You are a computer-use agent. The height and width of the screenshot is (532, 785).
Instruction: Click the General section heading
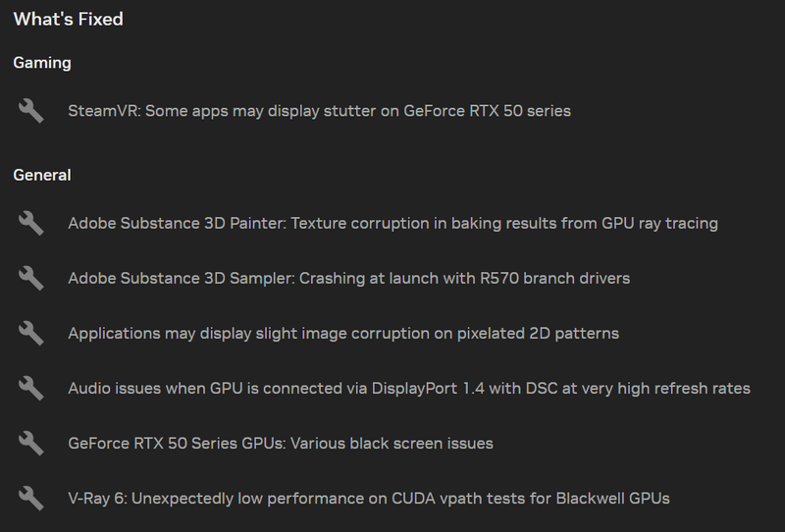tap(42, 175)
